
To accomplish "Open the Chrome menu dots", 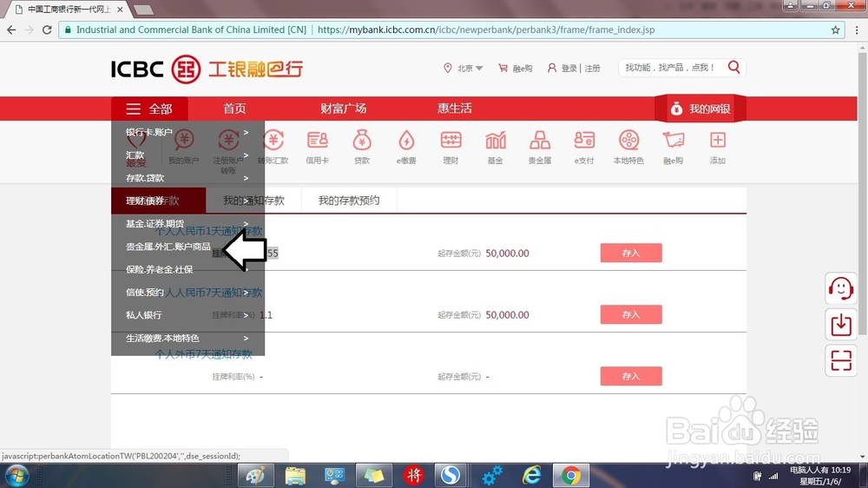I will [857, 30].
